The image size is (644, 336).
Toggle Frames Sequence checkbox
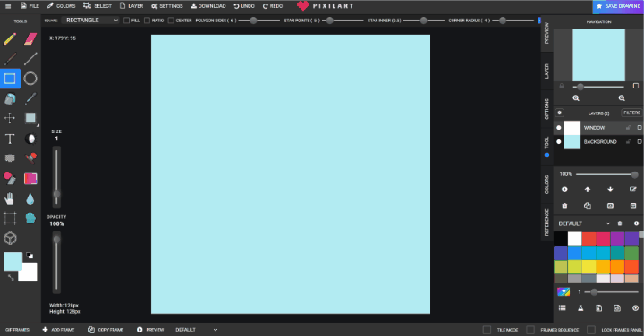[x=530, y=330]
